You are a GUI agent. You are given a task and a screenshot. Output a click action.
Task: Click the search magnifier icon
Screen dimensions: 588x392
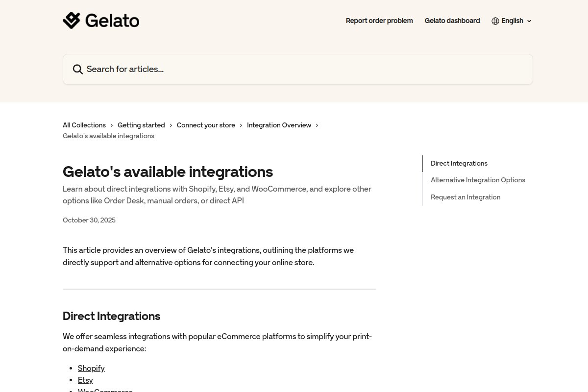77,69
